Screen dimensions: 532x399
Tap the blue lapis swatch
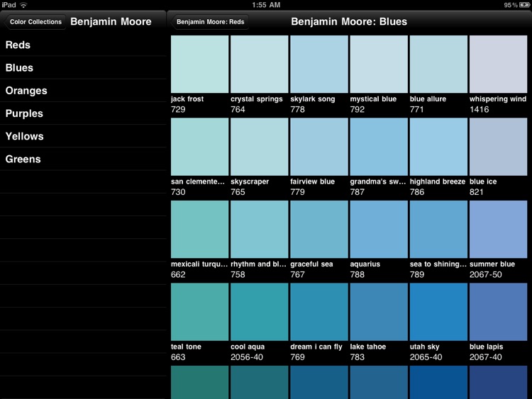point(498,312)
